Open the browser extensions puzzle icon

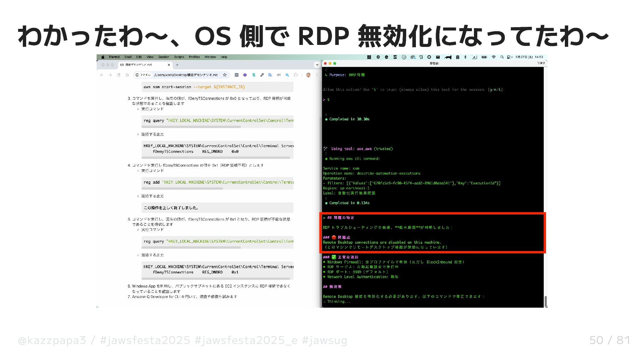coord(296,75)
